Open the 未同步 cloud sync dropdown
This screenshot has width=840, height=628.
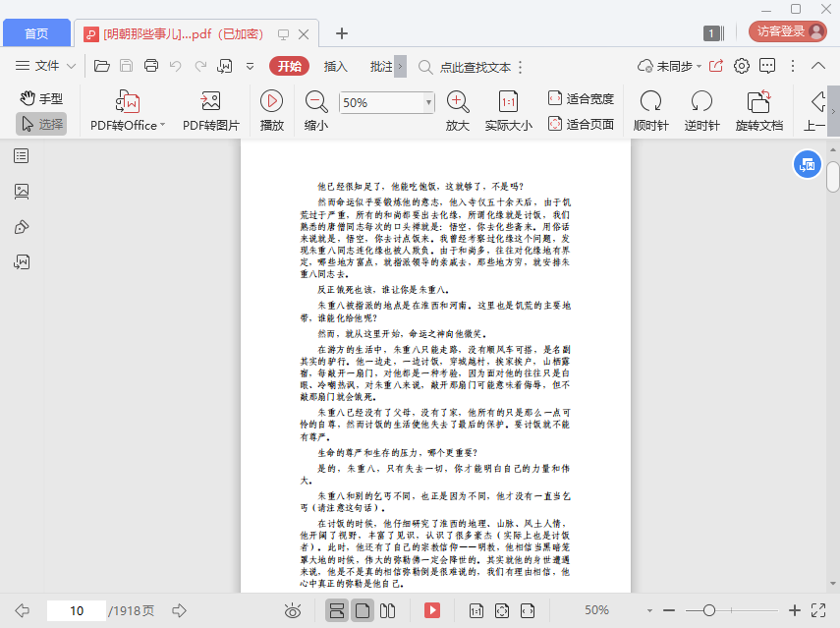pos(669,66)
